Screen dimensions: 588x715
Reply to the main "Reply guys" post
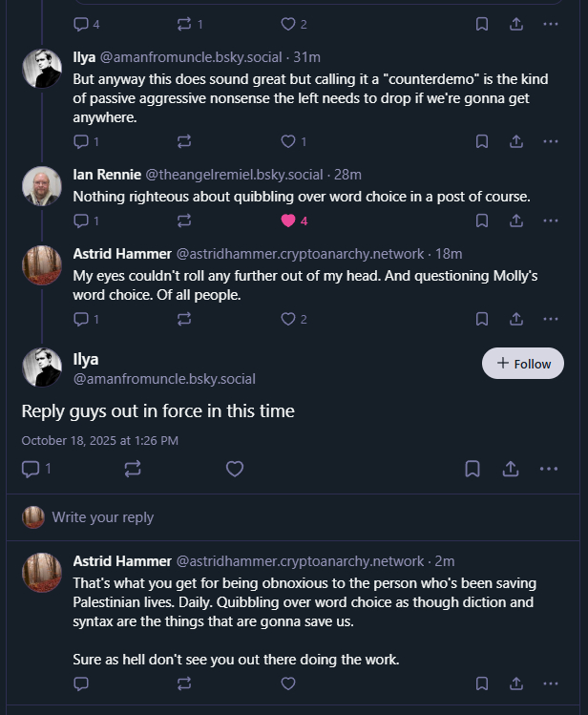click(x=31, y=469)
